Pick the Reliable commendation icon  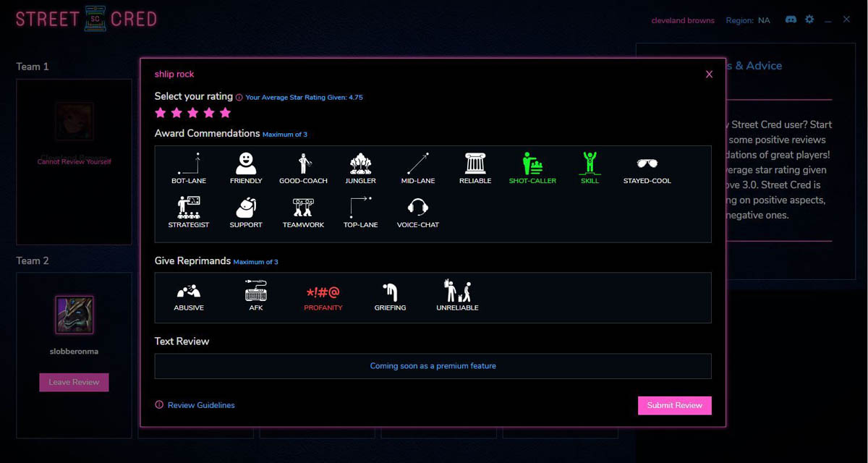pos(475,165)
